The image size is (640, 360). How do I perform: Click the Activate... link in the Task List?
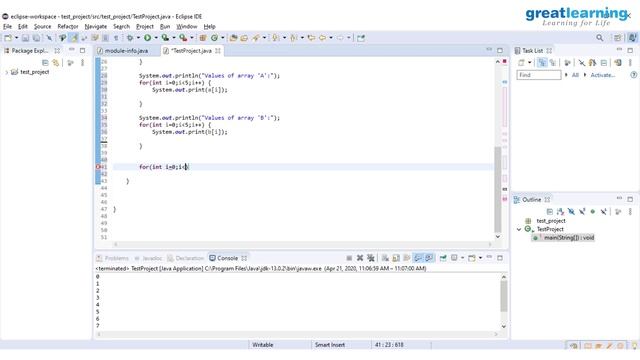click(603, 75)
